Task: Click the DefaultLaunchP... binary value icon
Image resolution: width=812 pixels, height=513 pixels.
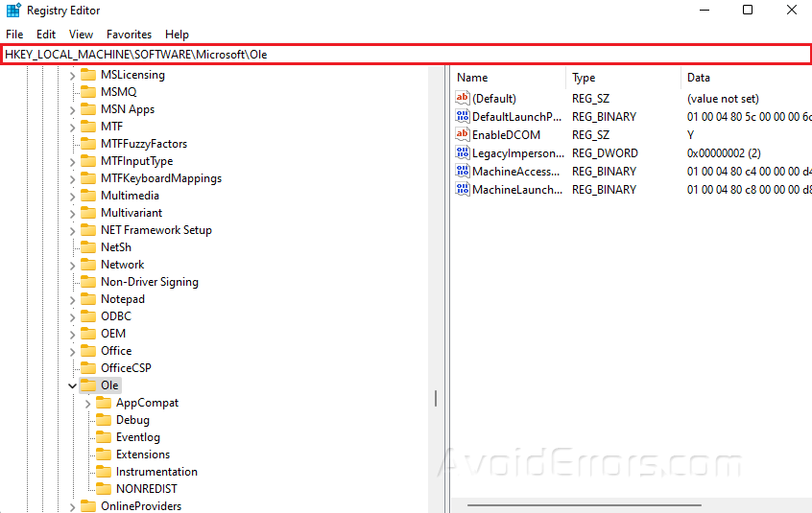Action: 463,116
